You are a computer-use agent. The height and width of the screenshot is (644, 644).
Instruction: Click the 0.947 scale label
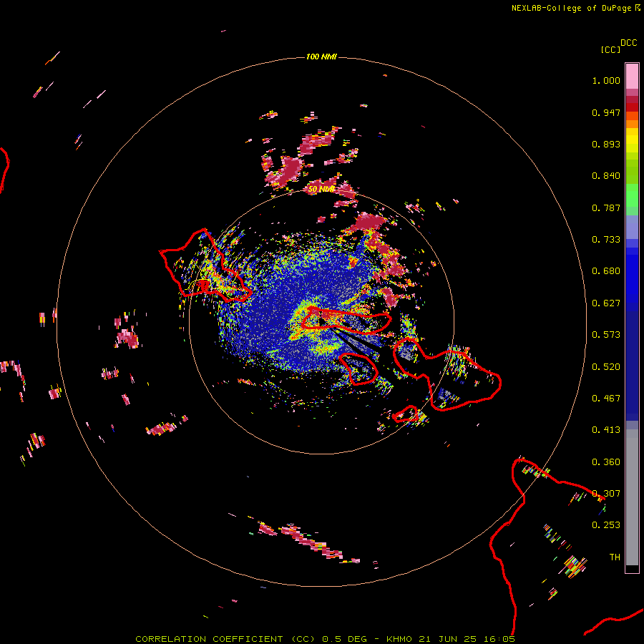pos(606,112)
